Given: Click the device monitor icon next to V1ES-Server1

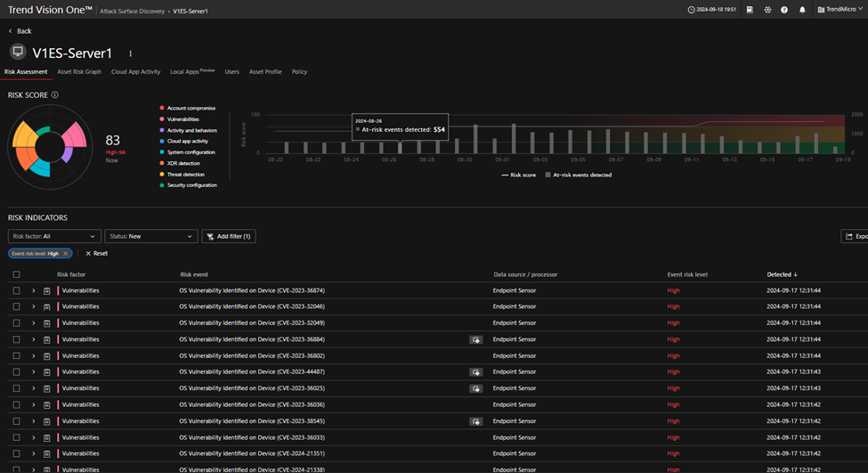Looking at the screenshot, I should coord(18,52).
